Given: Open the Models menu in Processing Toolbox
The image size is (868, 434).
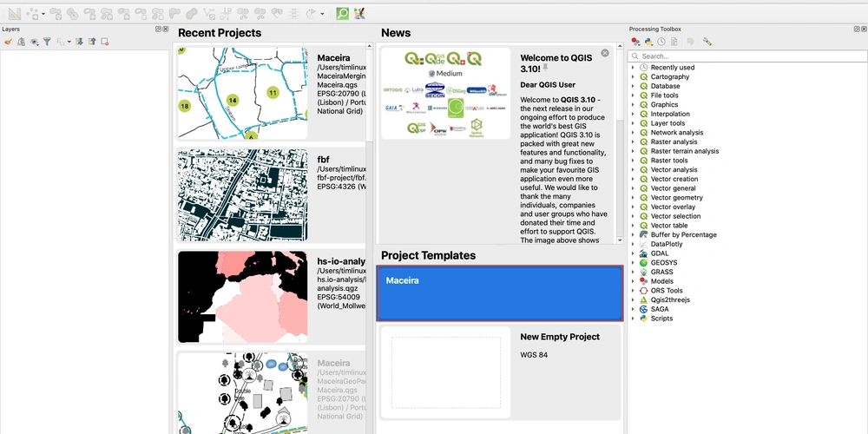Looking at the screenshot, I should [x=635, y=42].
